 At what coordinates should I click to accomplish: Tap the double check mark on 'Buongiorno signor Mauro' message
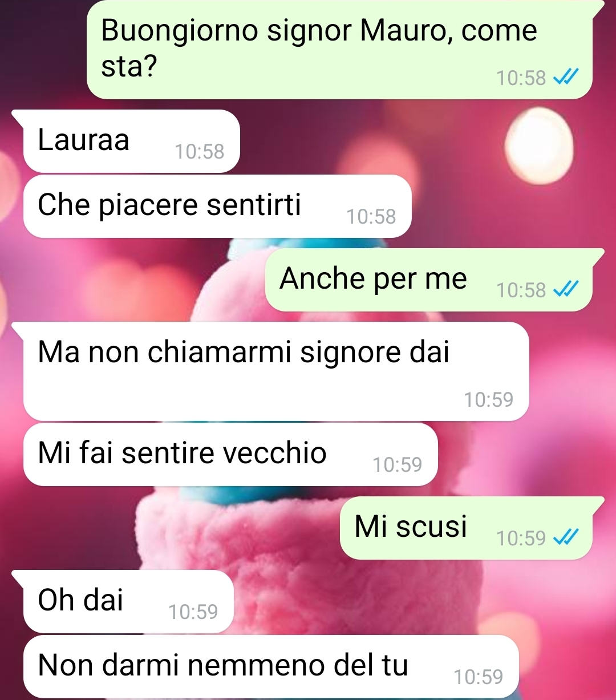(x=566, y=77)
